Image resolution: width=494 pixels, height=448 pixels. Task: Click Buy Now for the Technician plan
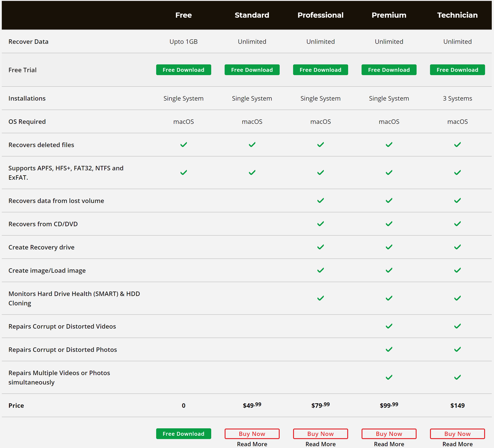click(458, 433)
